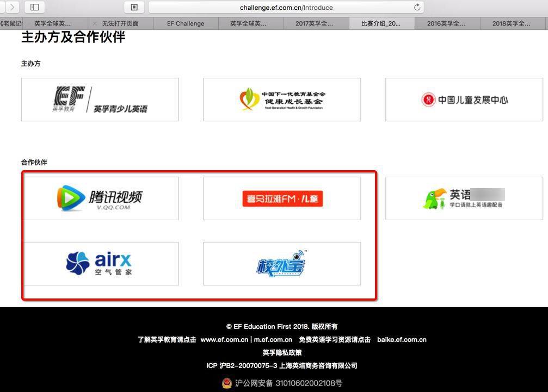Viewport: 548px width, 392px height.
Task: Switch to the 2016英孚全… tab
Action: (x=447, y=23)
